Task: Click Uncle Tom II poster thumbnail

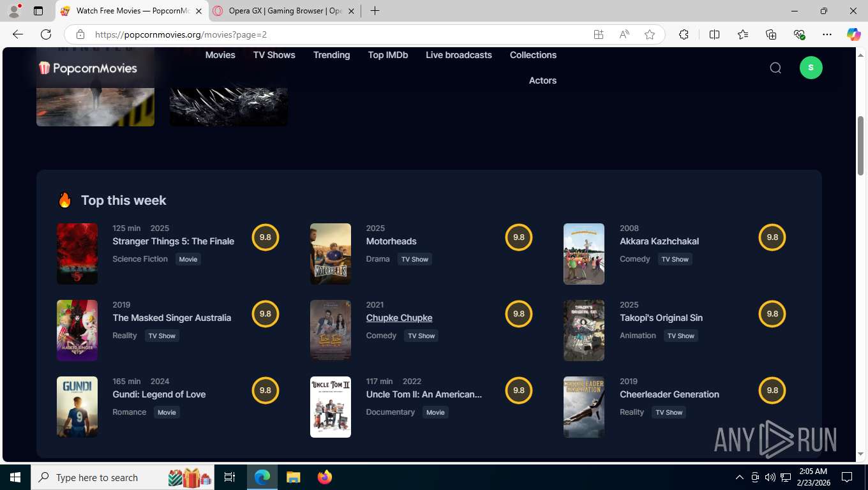Action: (331, 407)
